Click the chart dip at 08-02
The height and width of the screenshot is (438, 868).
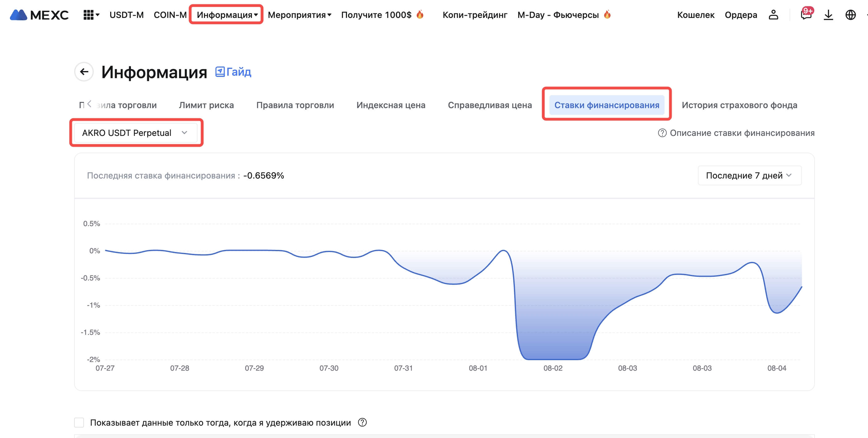(x=553, y=359)
